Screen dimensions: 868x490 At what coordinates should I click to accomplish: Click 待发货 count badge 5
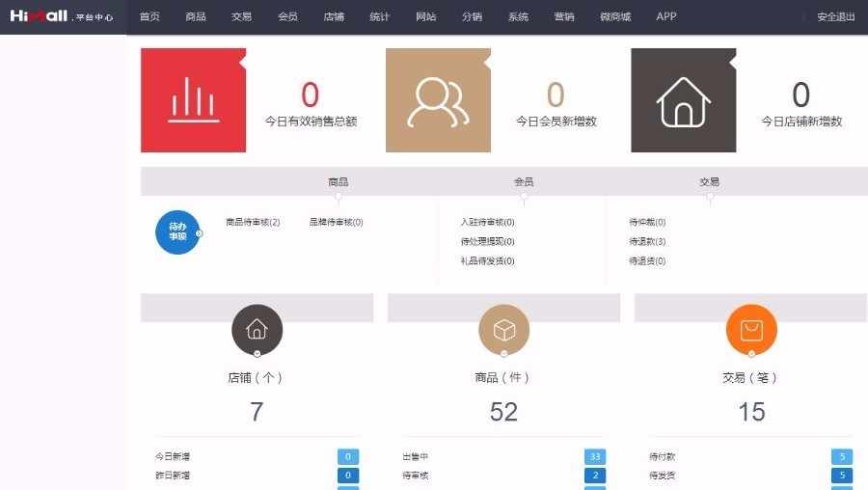pyautogui.click(x=842, y=476)
